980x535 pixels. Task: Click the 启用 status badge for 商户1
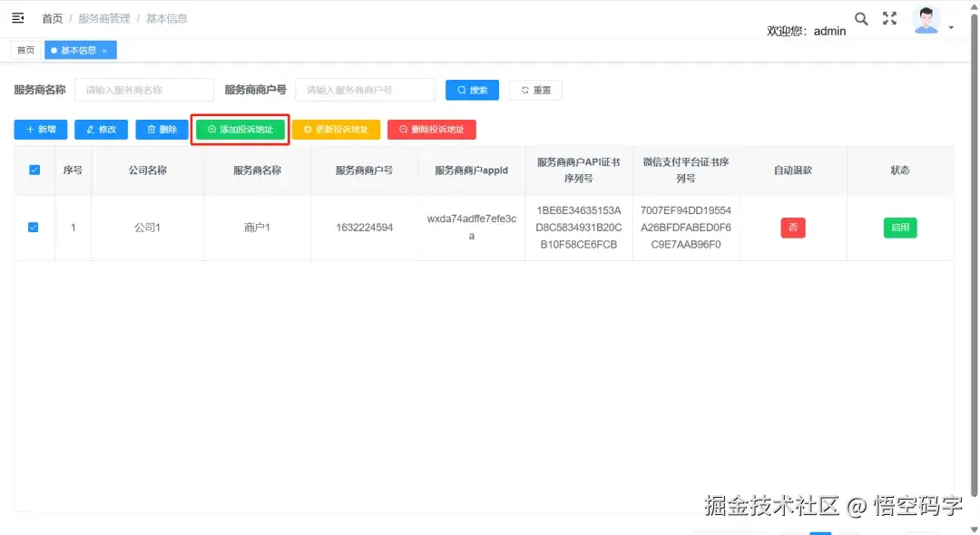pos(899,228)
